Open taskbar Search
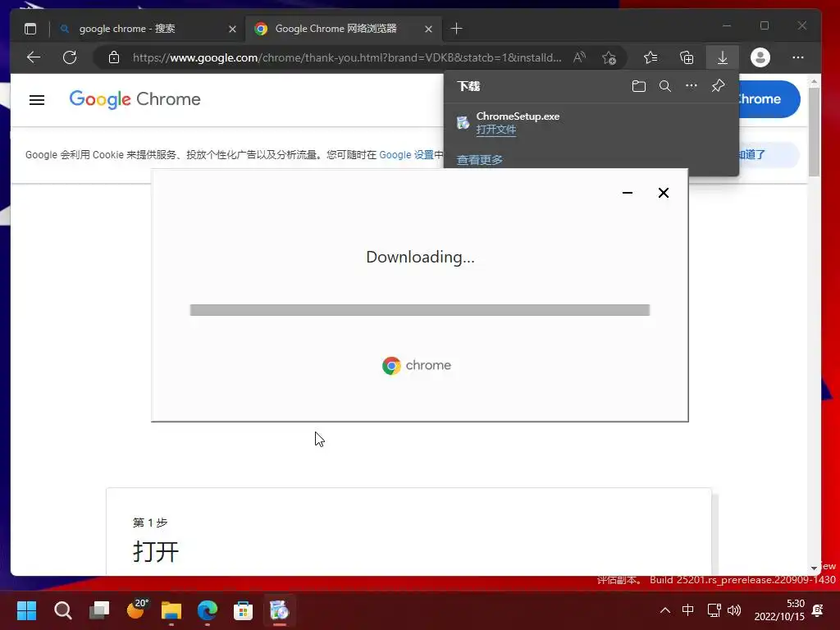The width and height of the screenshot is (840, 630). click(62, 610)
